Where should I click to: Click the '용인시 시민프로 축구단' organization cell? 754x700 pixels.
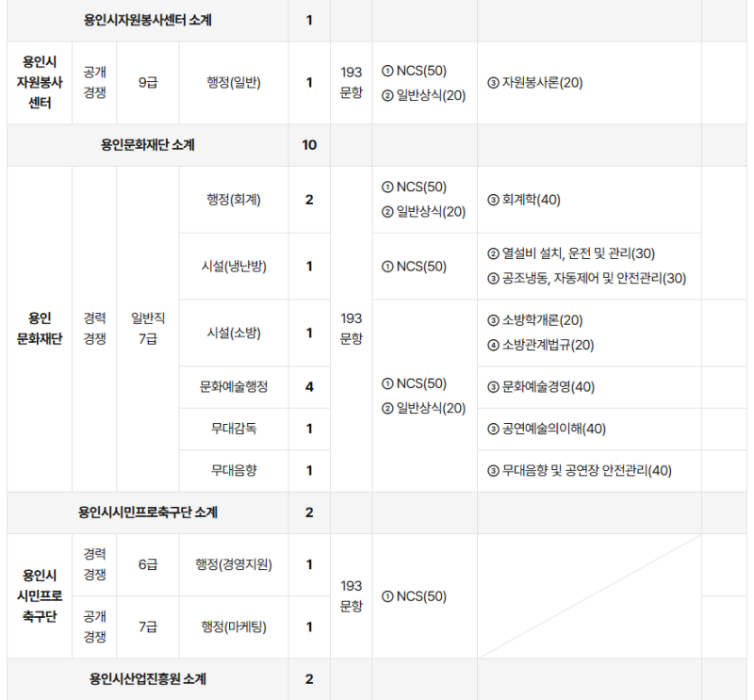pyautogui.click(x=40, y=596)
